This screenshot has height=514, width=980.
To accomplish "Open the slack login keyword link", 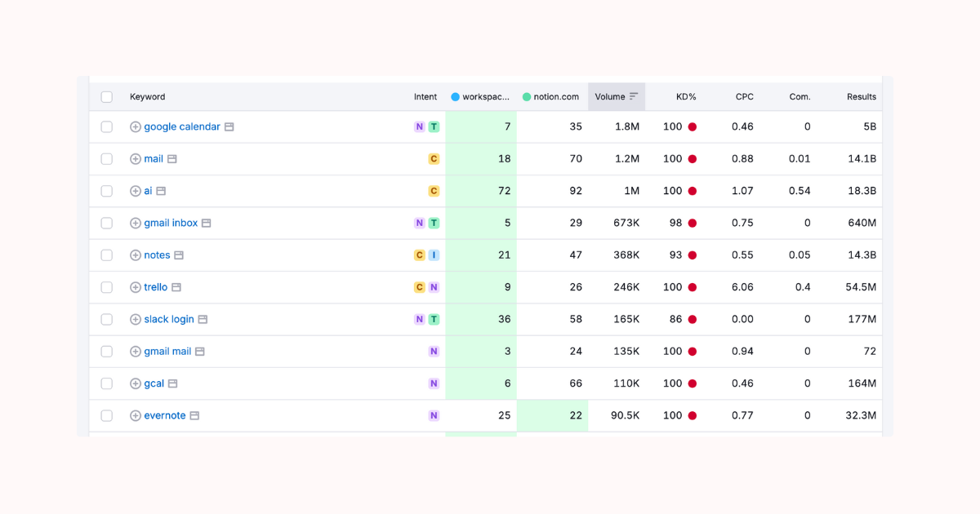I will [169, 319].
